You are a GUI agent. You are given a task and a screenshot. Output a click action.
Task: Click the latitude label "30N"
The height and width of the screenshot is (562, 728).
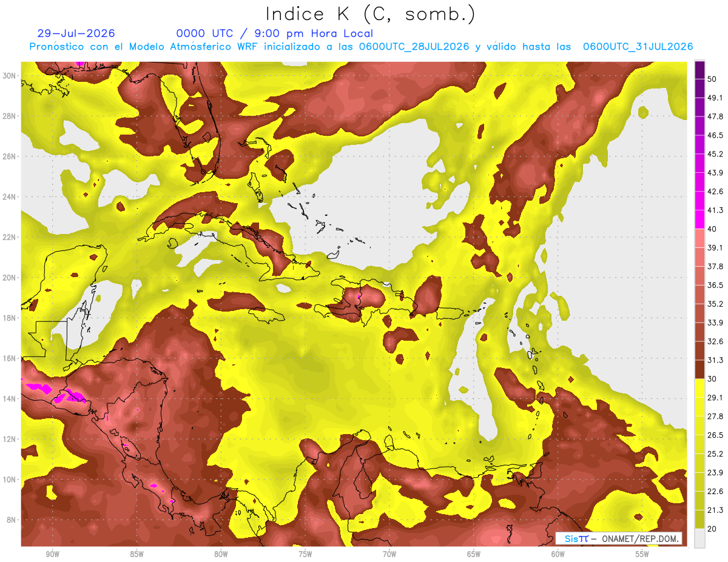coord(9,76)
